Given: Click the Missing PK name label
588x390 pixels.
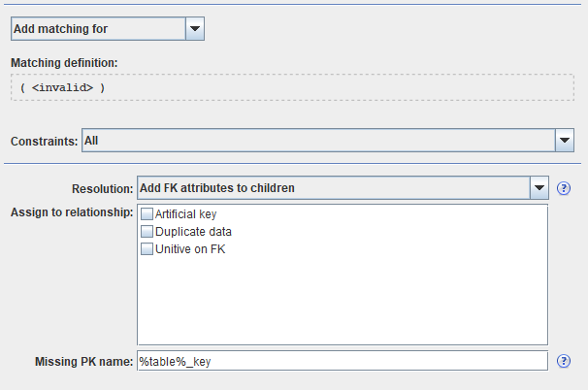Looking at the screenshot, I should (82, 362).
